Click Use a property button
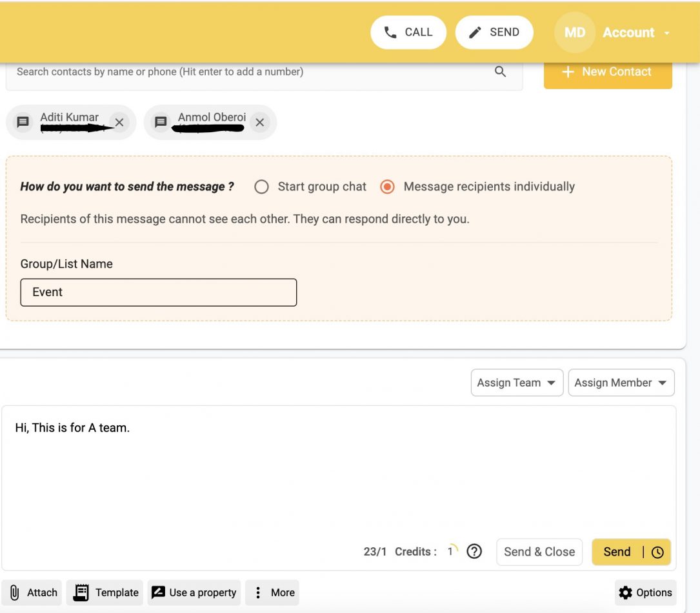 tap(194, 592)
